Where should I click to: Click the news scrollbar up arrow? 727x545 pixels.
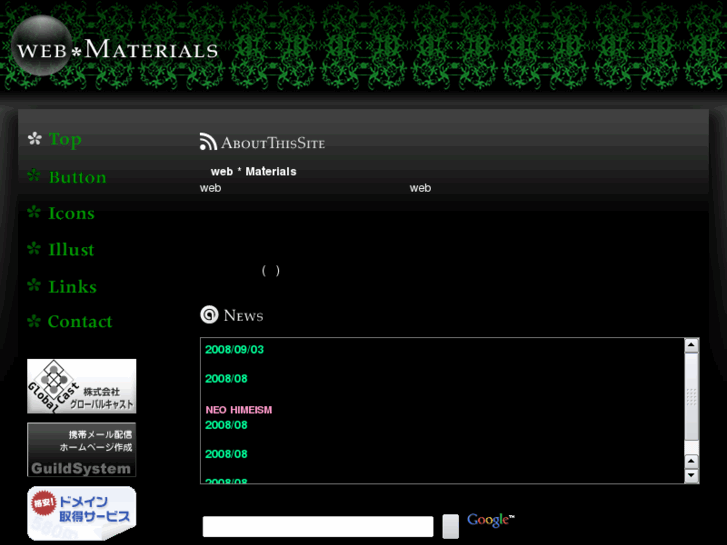click(x=691, y=345)
